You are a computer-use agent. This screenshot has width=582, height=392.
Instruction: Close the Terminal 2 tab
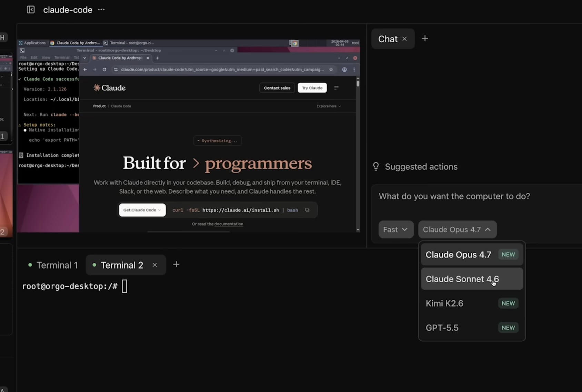pos(154,265)
